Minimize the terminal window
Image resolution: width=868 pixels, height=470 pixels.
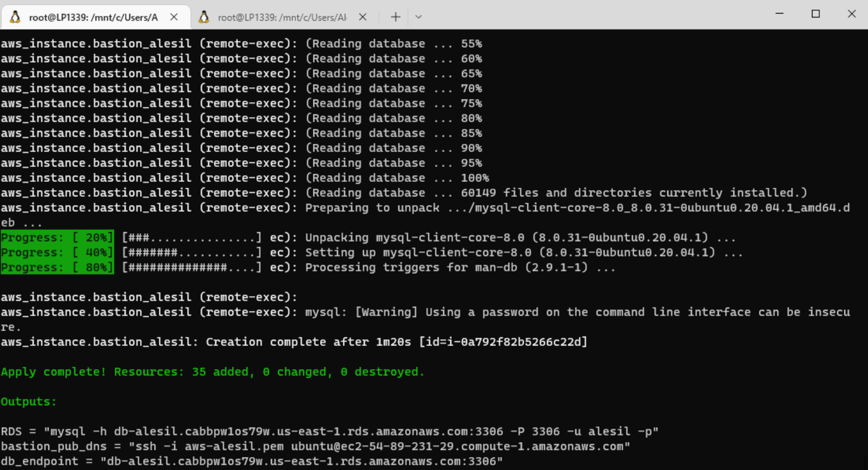coord(779,14)
